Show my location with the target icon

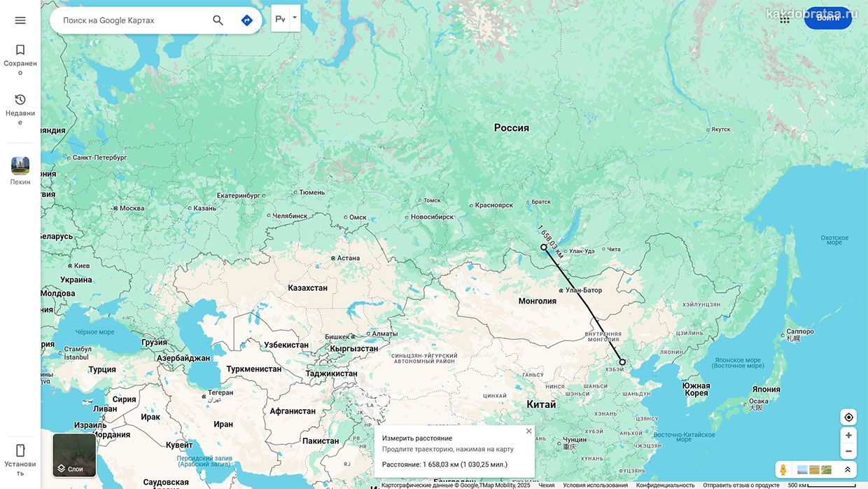848,418
